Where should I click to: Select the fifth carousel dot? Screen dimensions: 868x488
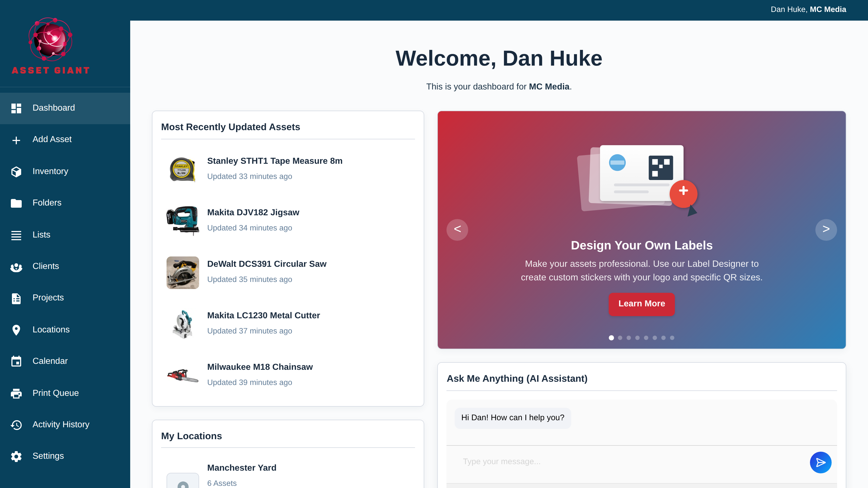(x=646, y=338)
